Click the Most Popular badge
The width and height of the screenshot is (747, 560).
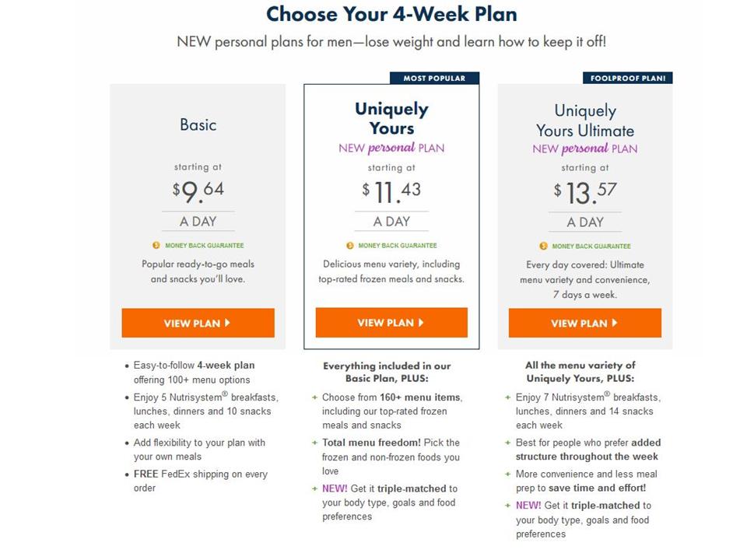(x=434, y=79)
